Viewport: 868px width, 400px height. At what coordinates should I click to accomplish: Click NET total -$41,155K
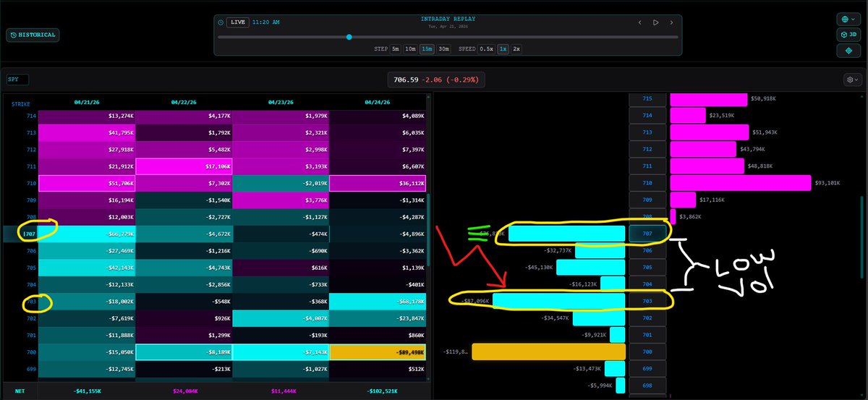86,391
